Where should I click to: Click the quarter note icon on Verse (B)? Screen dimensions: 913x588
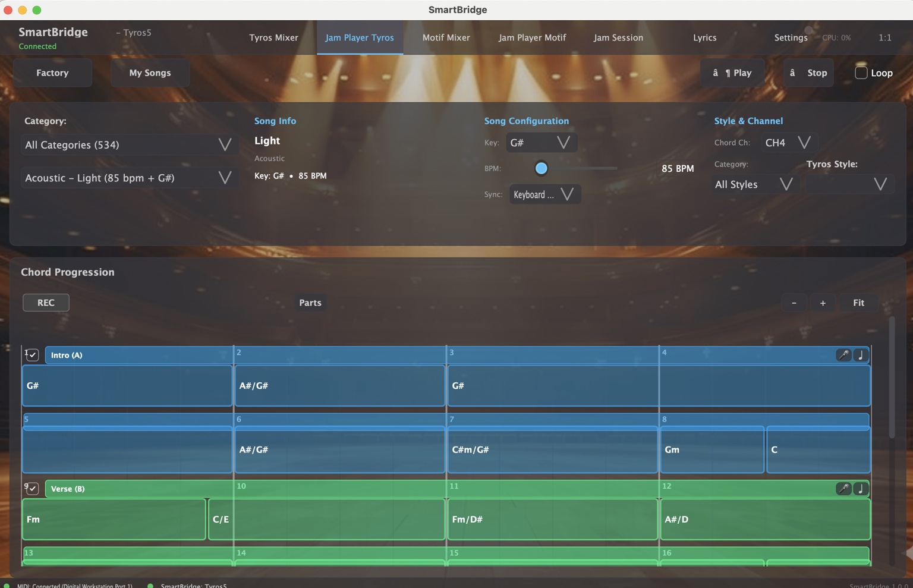pyautogui.click(x=861, y=489)
